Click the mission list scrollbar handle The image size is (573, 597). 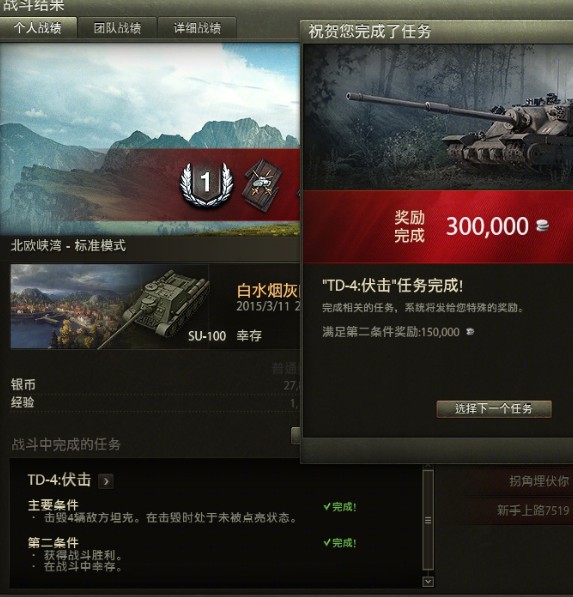[x=428, y=520]
